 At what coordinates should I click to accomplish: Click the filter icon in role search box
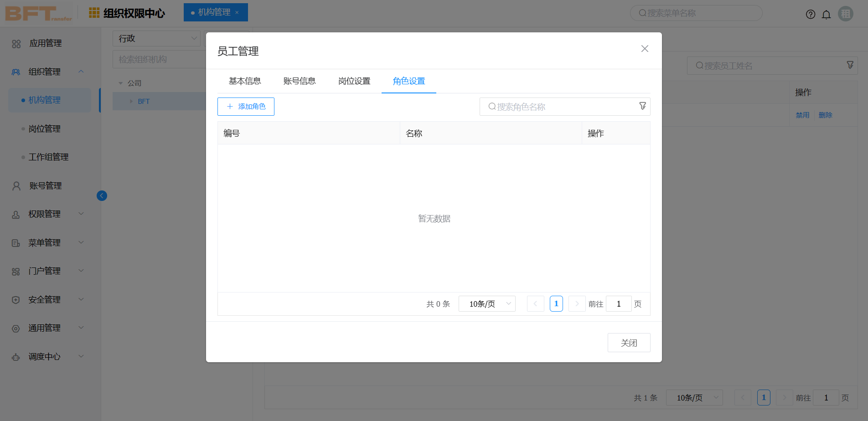(642, 106)
